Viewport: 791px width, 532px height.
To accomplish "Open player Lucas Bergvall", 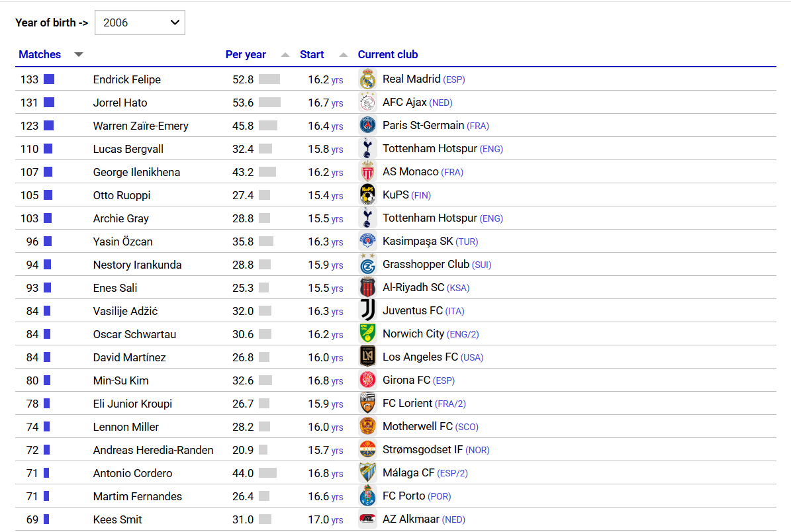I will pos(128,150).
